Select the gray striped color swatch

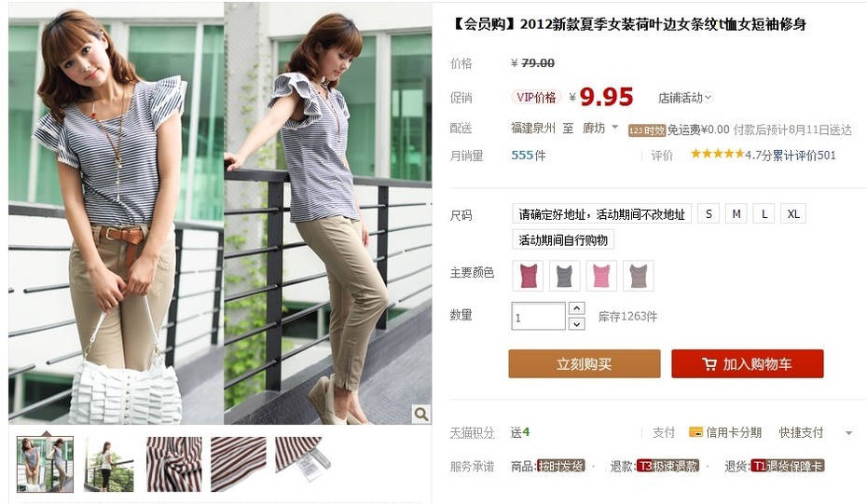565,276
